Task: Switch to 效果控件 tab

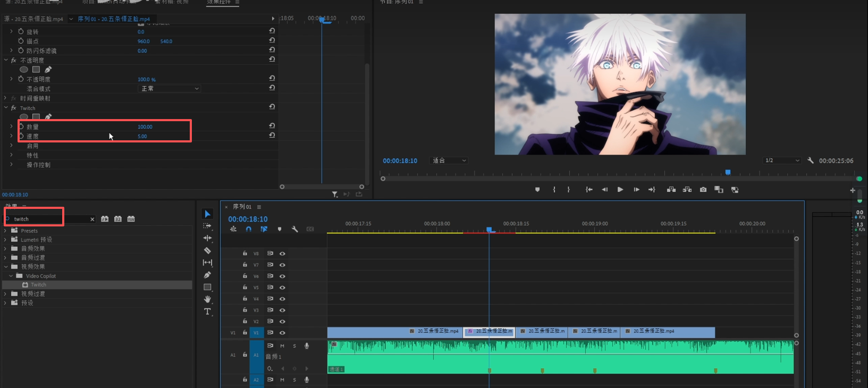Action: point(219,2)
